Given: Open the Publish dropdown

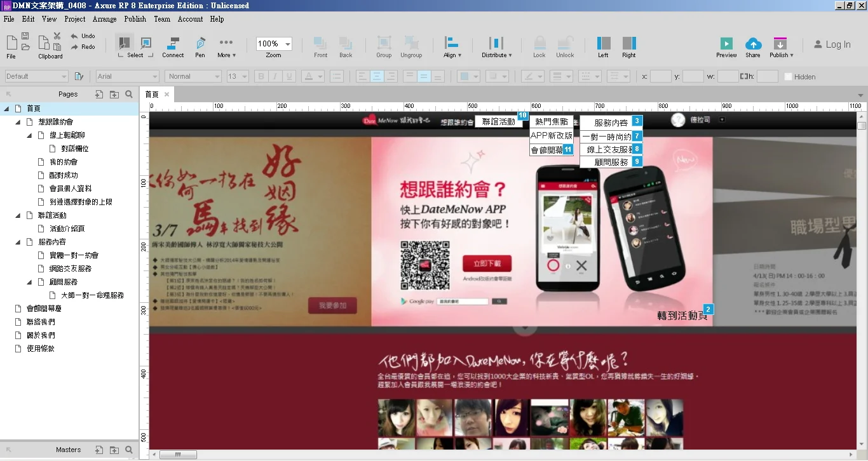Looking at the screenshot, I should [x=781, y=48].
